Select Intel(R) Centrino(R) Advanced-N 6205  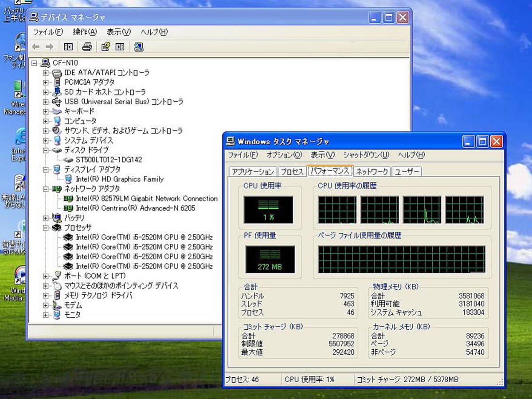tap(136, 208)
